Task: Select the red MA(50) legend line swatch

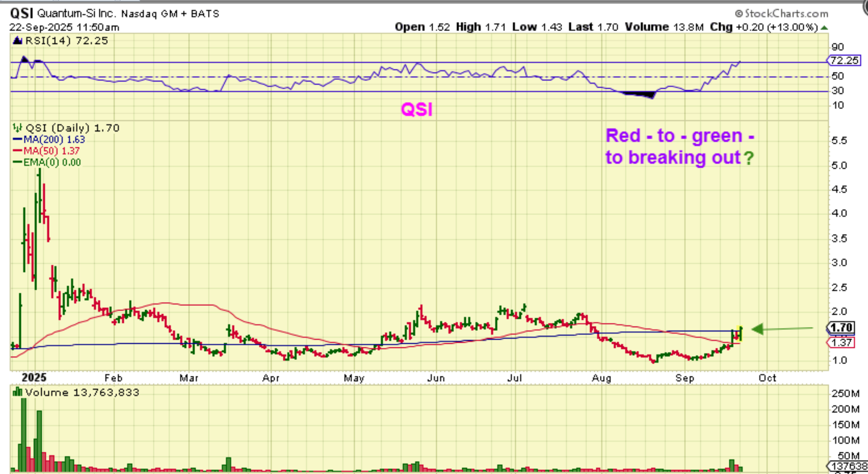Action: 18,151
